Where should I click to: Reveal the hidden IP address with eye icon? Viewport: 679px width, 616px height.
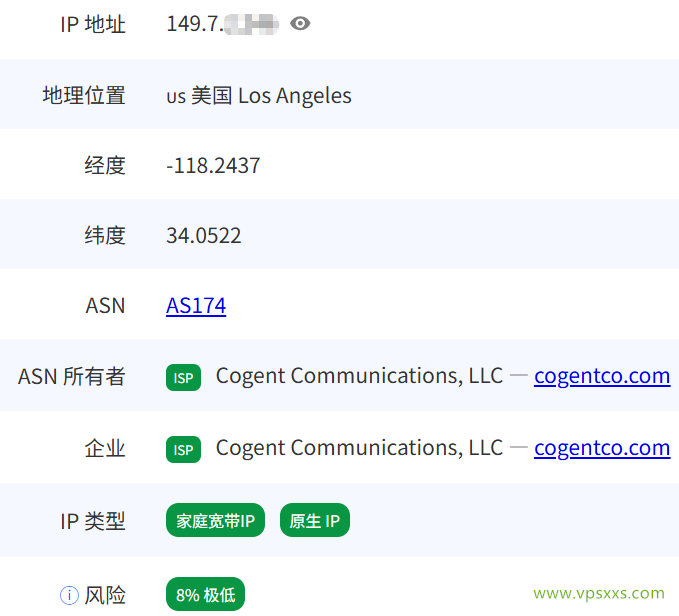[x=300, y=23]
